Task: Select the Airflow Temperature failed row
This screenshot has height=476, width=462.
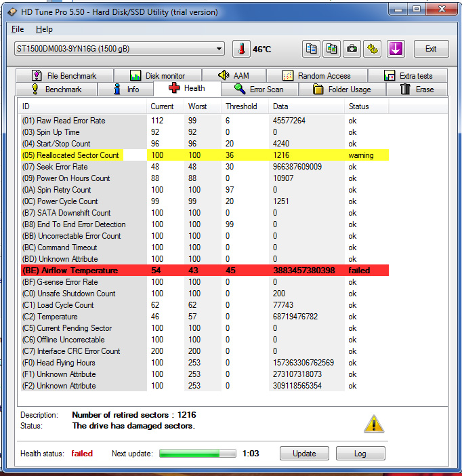Action: tap(205, 271)
